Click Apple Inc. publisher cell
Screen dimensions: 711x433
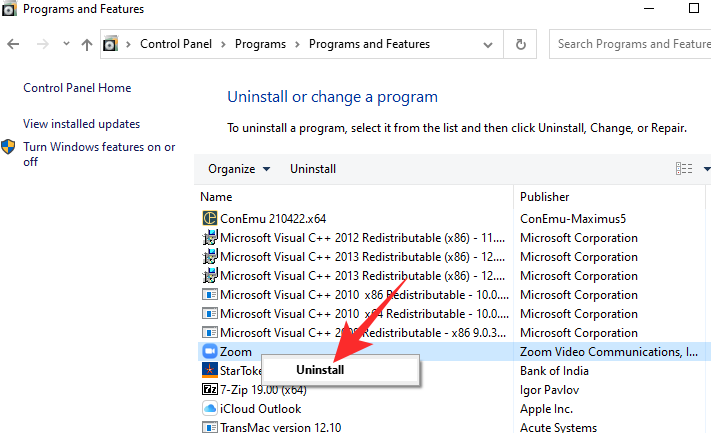point(546,409)
